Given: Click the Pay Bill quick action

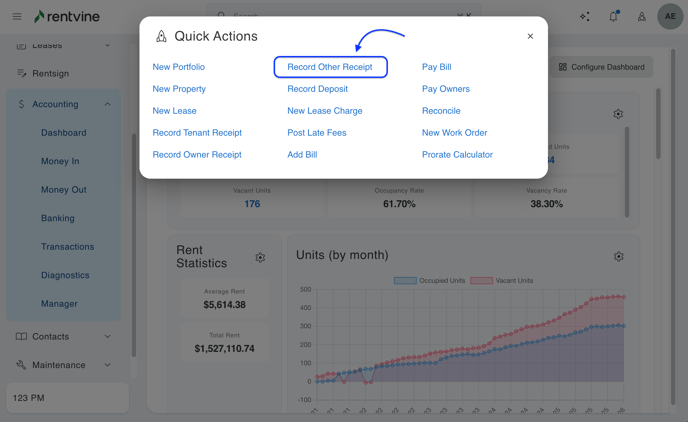Looking at the screenshot, I should pyautogui.click(x=436, y=67).
